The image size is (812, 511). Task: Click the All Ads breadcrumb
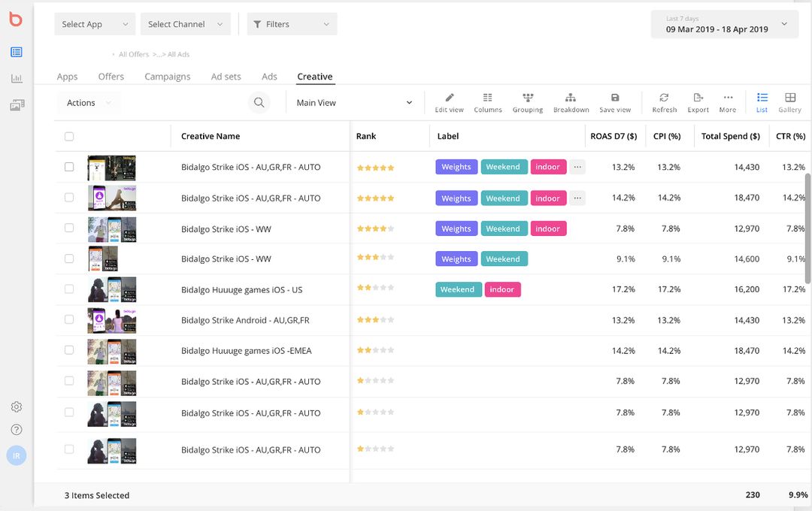click(179, 54)
